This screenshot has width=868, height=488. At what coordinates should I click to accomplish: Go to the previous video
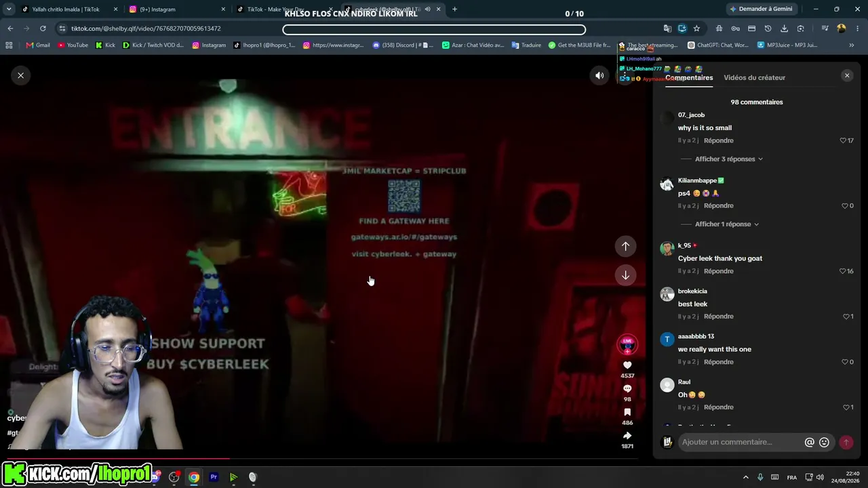625,246
